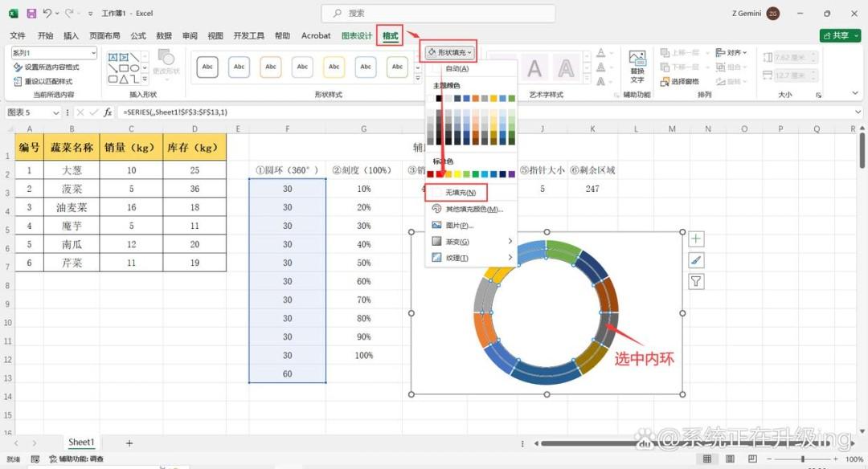This screenshot has width=868, height=469.
Task: Pick the black theme color swatch
Action: tap(439, 99)
